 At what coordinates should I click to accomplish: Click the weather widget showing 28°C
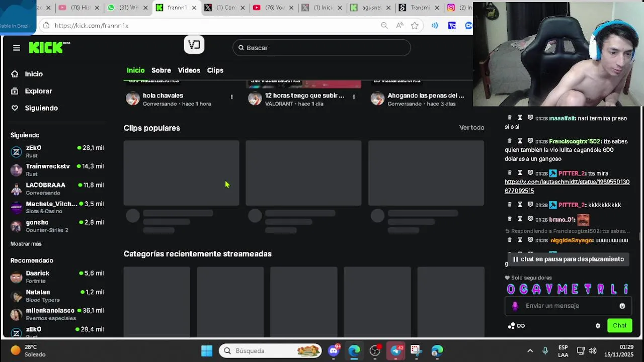[28, 350]
